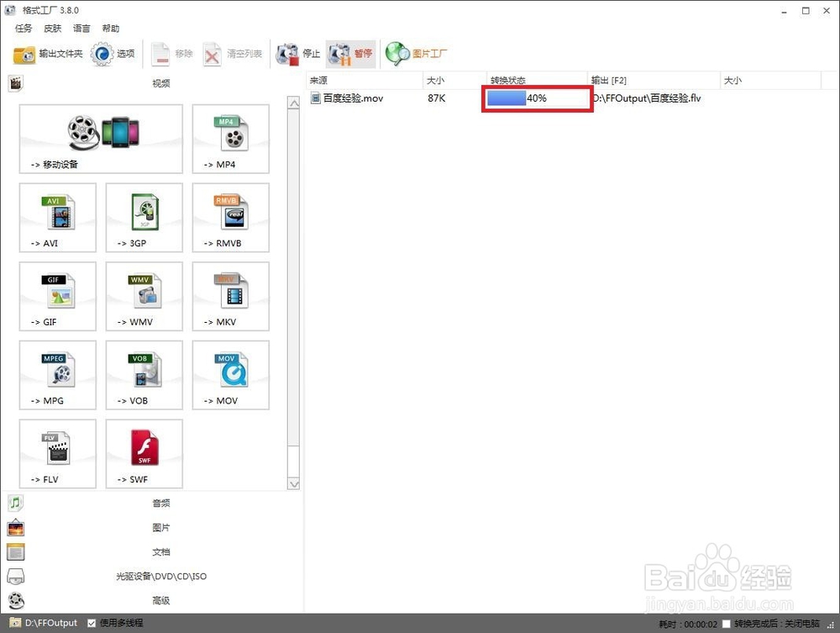The height and width of the screenshot is (633, 840).
Task: Click the document category icon
Action: [15, 551]
